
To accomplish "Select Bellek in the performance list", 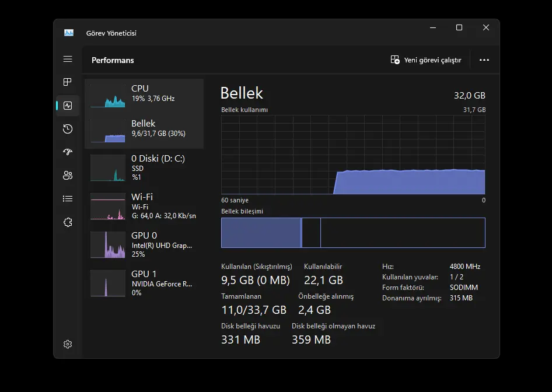I will click(144, 131).
